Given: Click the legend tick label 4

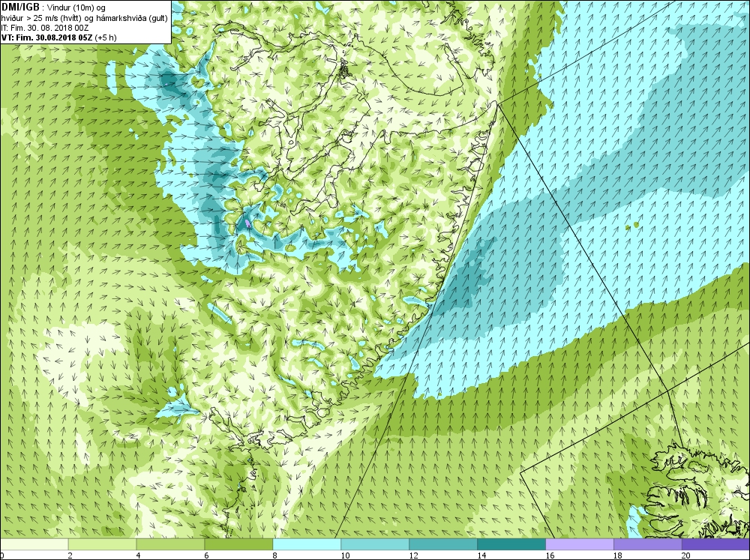Looking at the screenshot, I should 138,556.
